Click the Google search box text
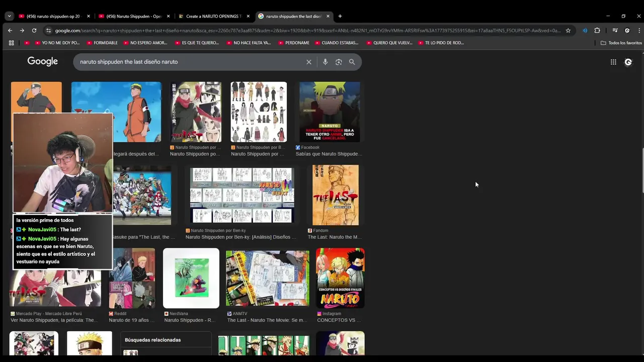 129,62
